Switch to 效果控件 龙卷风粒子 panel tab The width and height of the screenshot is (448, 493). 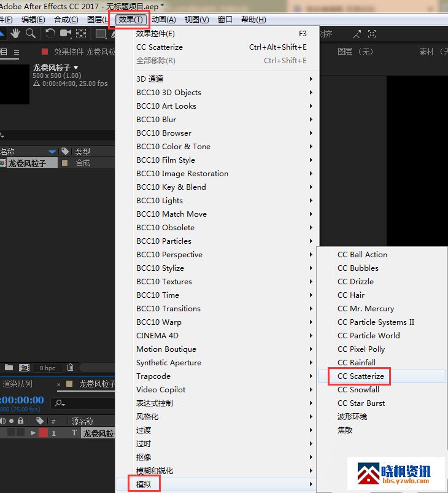point(85,52)
